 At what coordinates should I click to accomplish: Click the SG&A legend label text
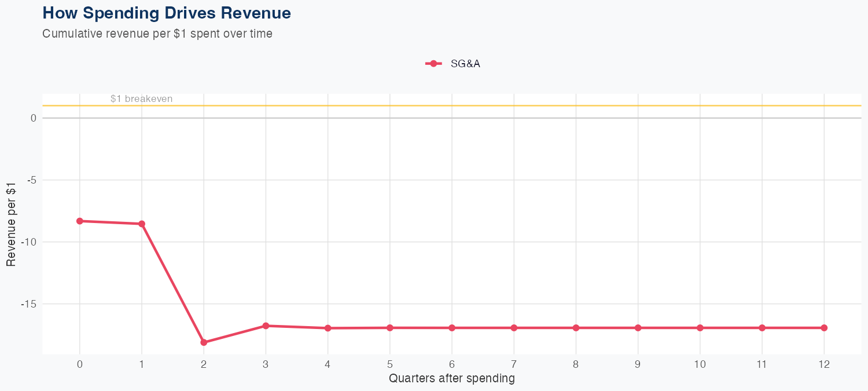click(465, 64)
